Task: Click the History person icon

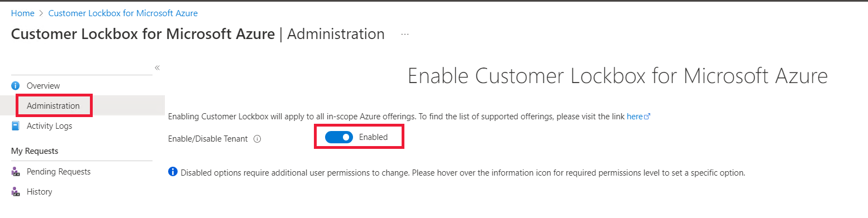Action: (x=16, y=192)
